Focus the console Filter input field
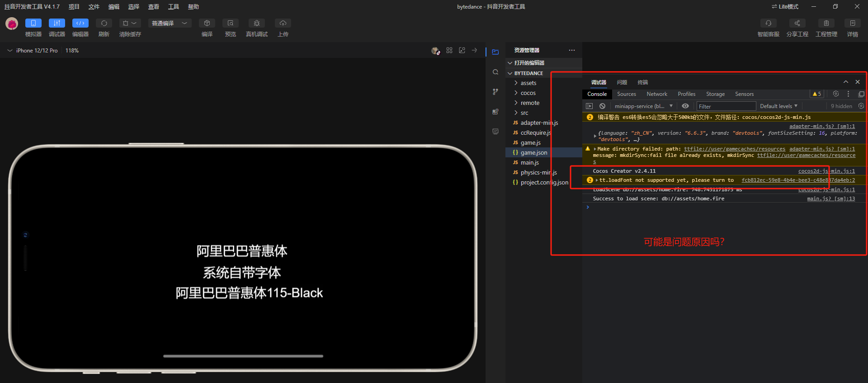Image resolution: width=868 pixels, height=383 pixels. (x=726, y=106)
